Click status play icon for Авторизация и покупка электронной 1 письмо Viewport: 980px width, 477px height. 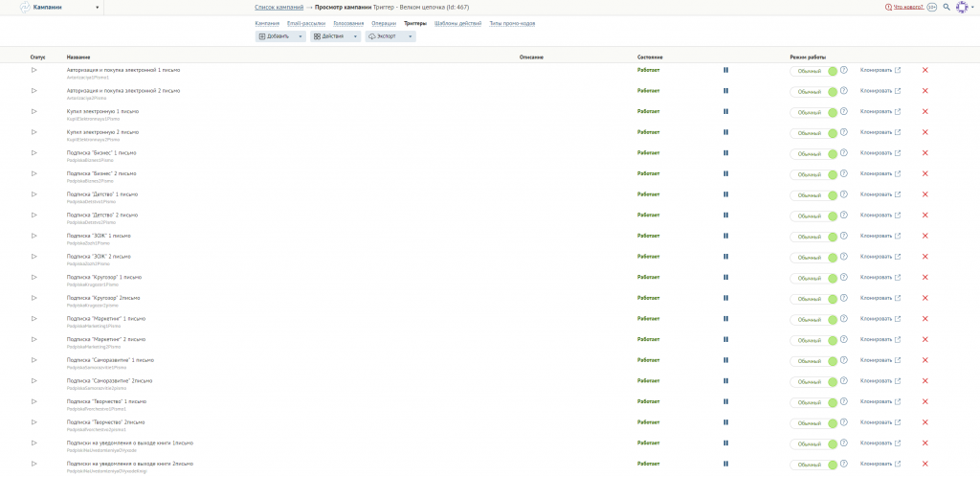pyautogui.click(x=33, y=70)
